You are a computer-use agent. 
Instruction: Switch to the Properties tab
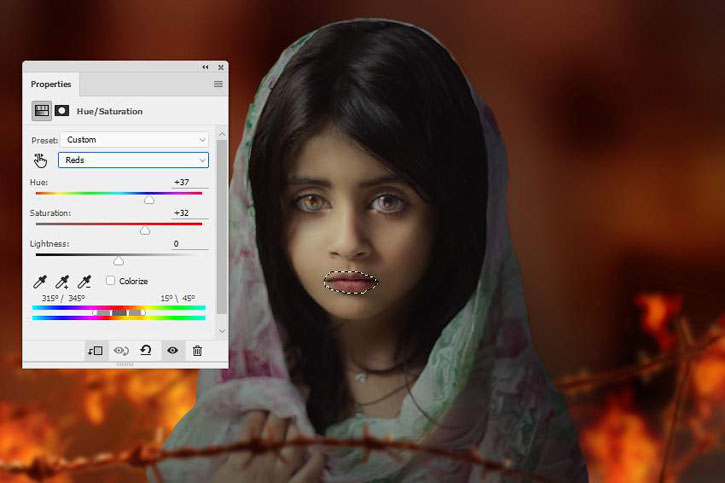(x=51, y=84)
